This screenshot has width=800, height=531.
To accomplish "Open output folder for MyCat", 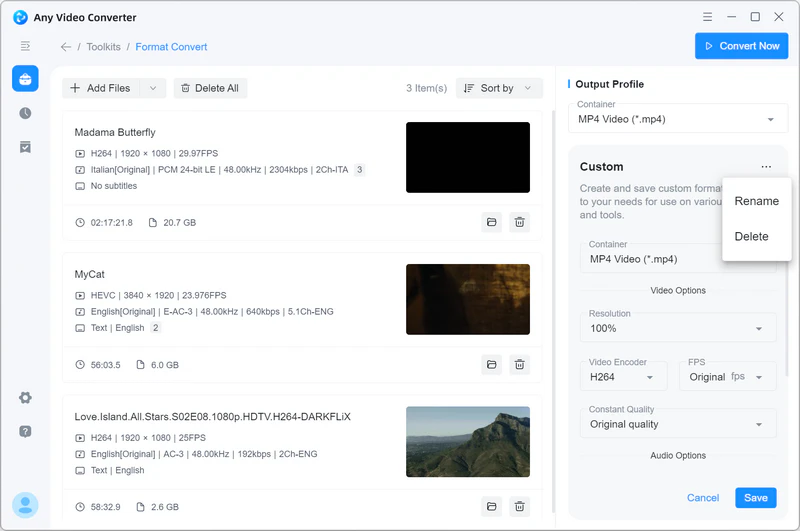I will coord(491,365).
